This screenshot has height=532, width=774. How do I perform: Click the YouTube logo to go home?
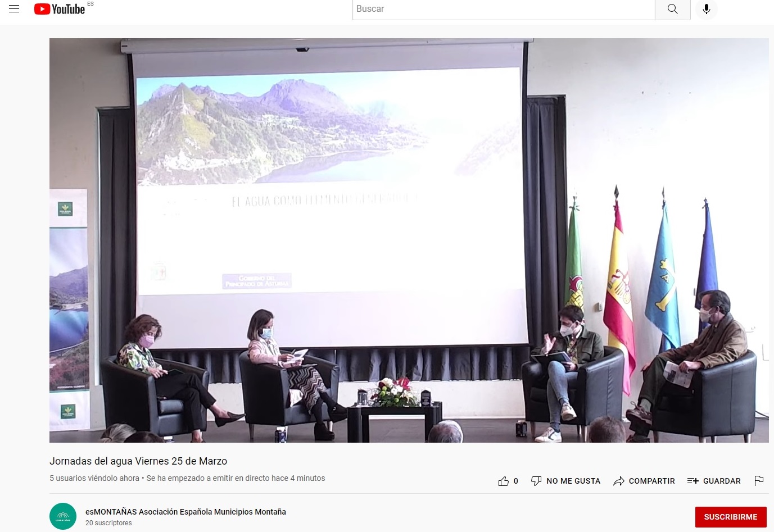60,9
